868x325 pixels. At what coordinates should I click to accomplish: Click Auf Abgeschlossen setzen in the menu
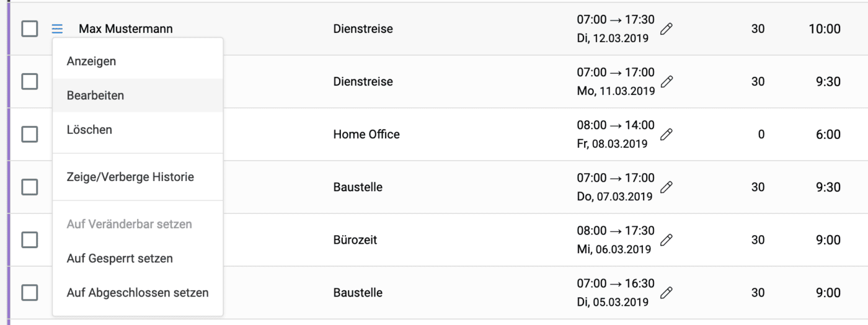(x=138, y=292)
